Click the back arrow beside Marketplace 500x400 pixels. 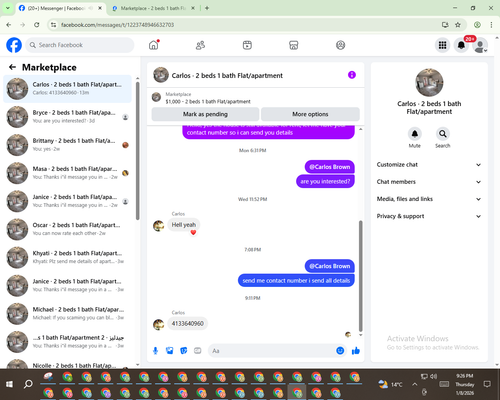[12, 67]
